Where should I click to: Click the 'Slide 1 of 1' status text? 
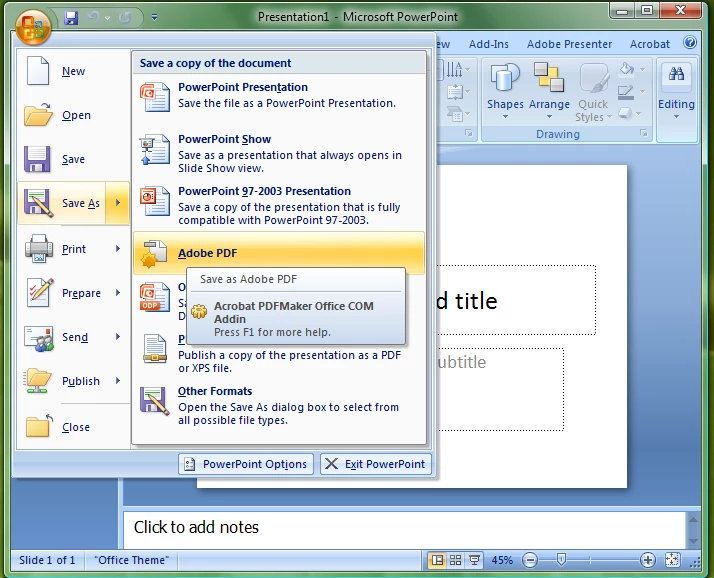[x=47, y=560]
